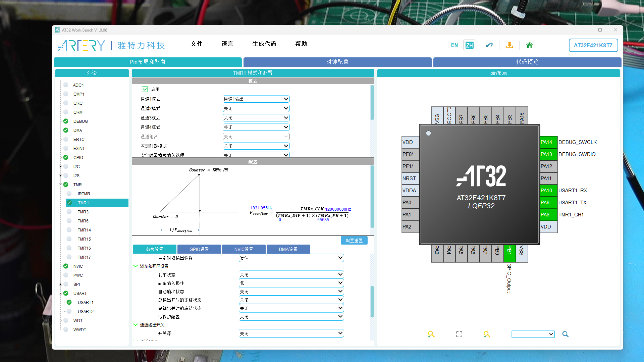
Task: Click pin PA12 on the chip
Action: [549, 166]
